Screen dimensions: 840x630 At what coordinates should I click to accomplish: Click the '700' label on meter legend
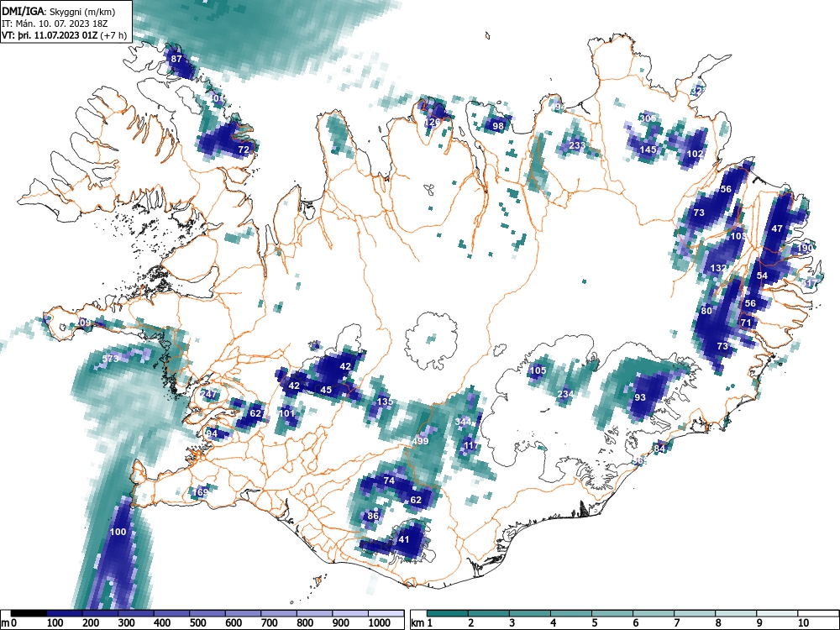(270, 623)
